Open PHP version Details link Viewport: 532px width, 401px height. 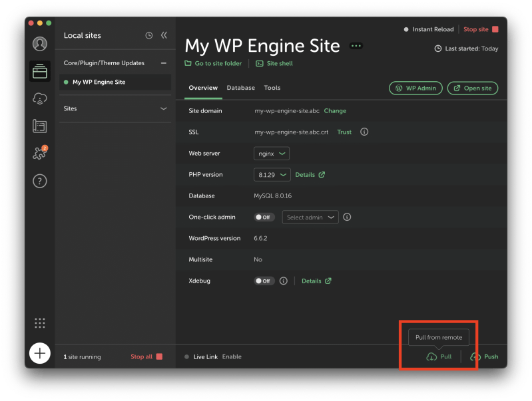(310, 175)
